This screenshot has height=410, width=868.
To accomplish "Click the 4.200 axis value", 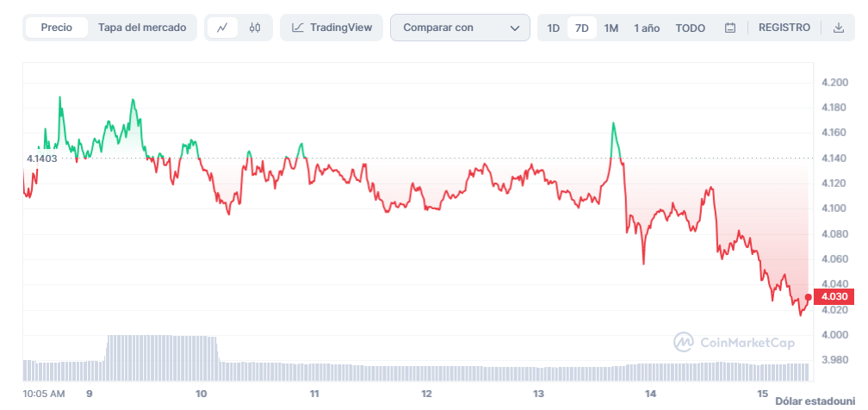I will (x=834, y=83).
